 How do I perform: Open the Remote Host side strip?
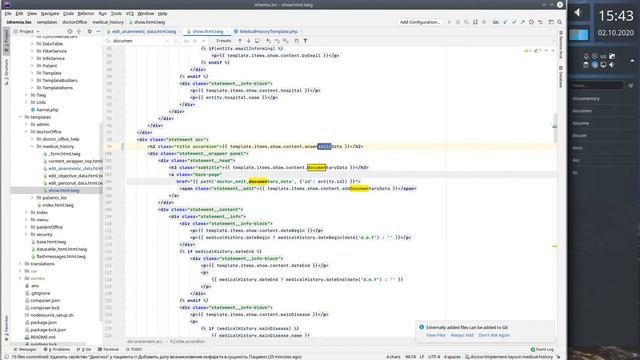point(561,44)
